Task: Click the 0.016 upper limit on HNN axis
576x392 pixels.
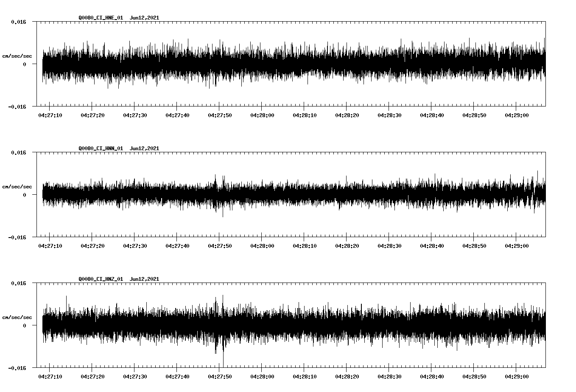Action: tap(19, 152)
